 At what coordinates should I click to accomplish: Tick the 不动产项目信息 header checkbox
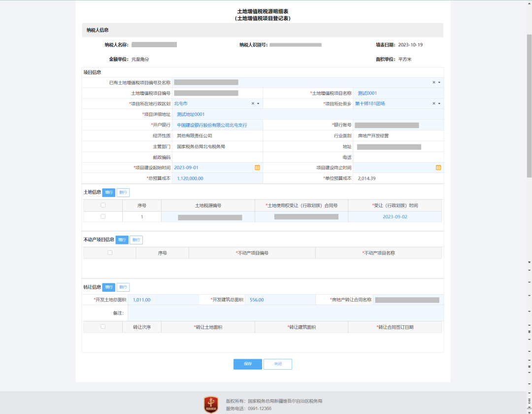pos(109,252)
